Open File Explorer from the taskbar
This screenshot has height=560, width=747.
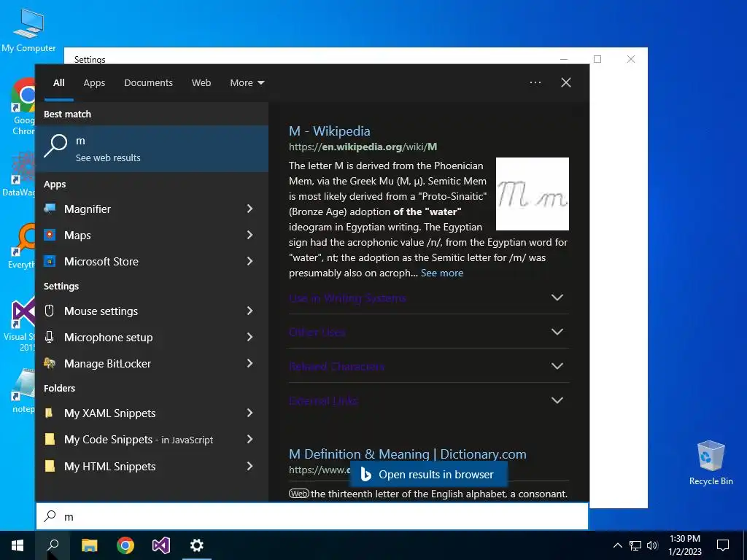pyautogui.click(x=89, y=545)
